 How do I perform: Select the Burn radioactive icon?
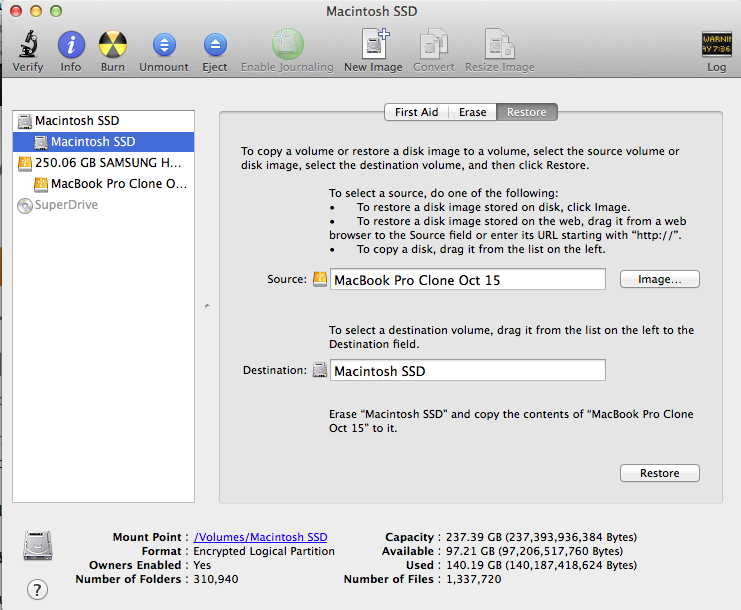pyautogui.click(x=112, y=44)
